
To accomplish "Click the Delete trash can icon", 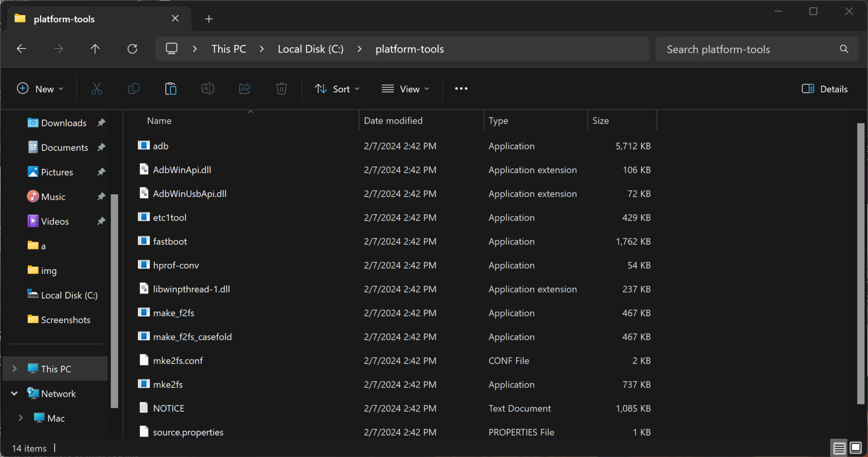I will pos(281,89).
